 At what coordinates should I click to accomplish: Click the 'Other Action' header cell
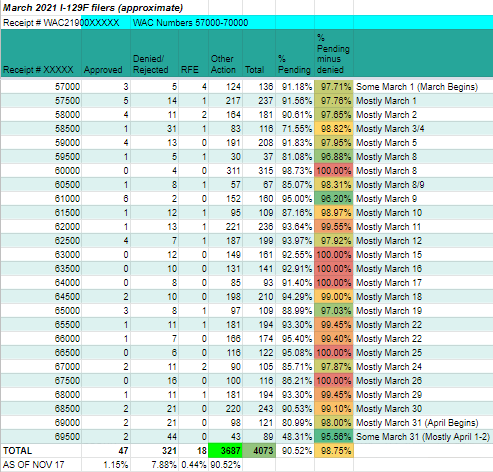click(x=226, y=53)
